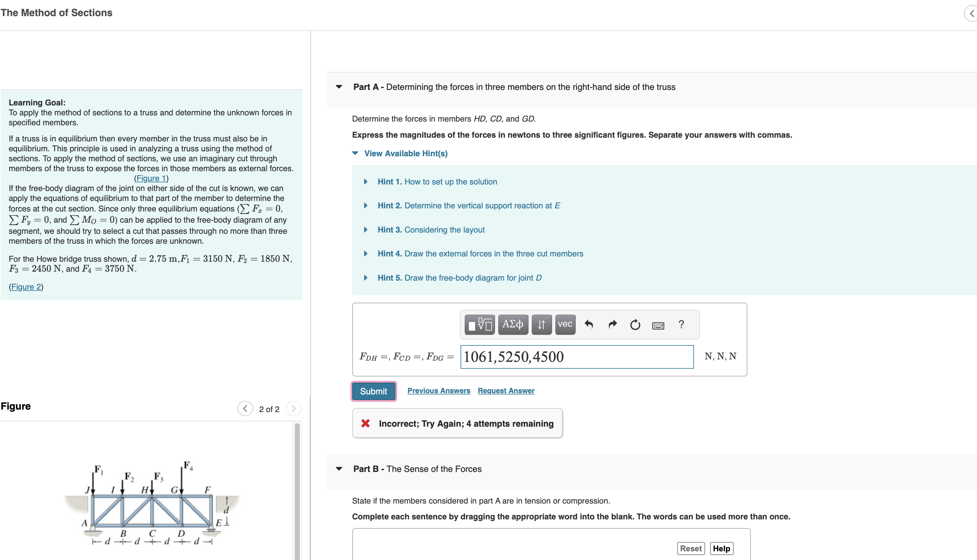This screenshot has width=977, height=560.
Task: Open Figure 1 link
Action: click(151, 178)
